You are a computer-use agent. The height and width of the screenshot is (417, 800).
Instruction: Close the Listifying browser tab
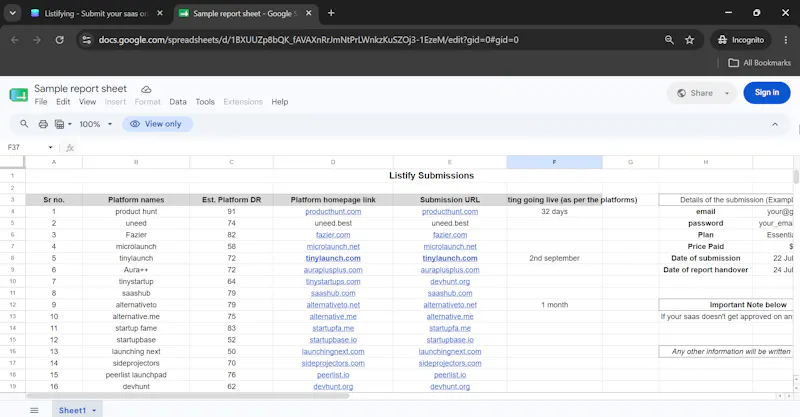click(x=160, y=13)
